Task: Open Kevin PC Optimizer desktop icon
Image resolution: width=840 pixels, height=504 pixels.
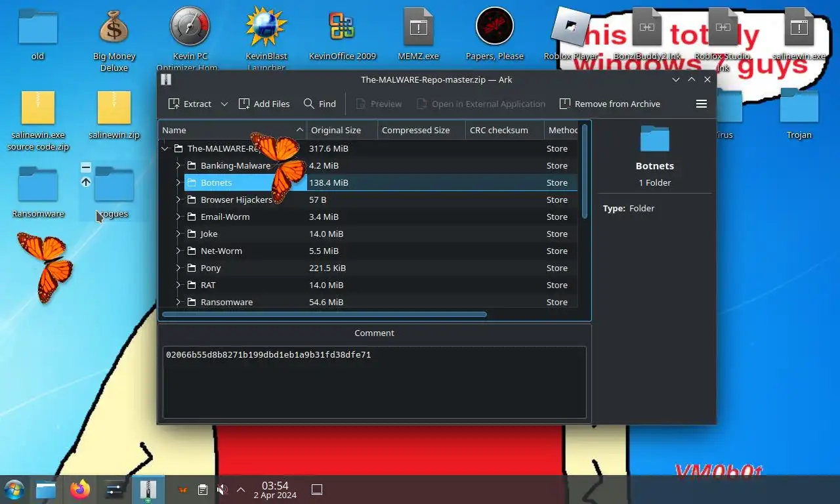Action: click(190, 39)
